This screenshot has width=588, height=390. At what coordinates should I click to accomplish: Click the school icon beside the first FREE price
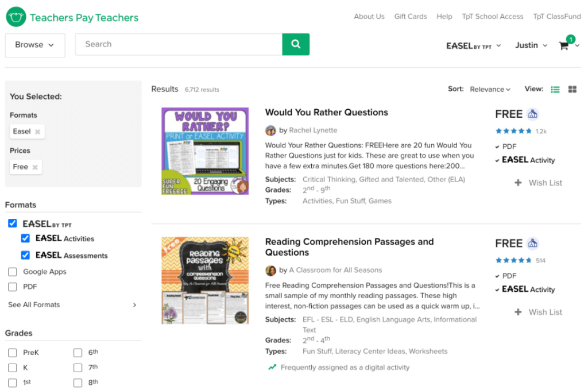[533, 114]
